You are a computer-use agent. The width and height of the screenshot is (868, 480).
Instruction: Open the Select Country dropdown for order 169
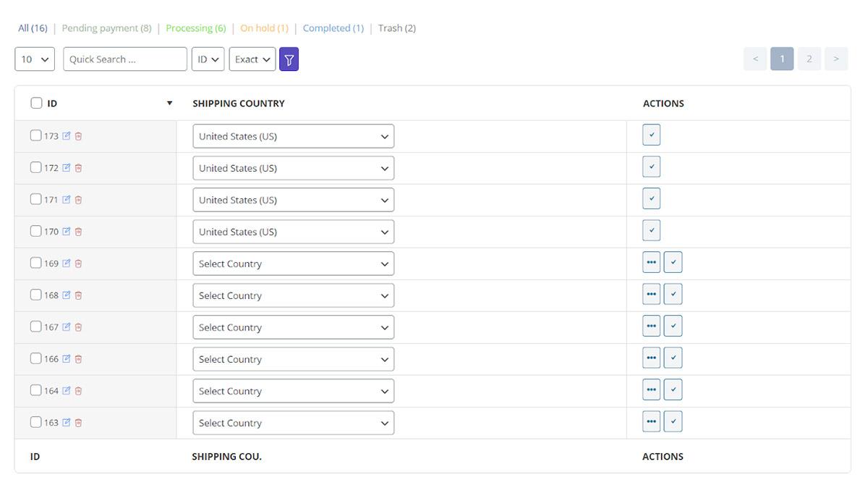tap(293, 264)
